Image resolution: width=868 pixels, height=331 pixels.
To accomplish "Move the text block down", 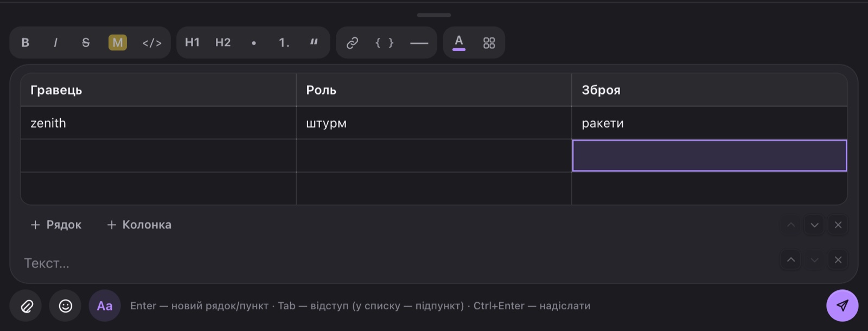I will pyautogui.click(x=814, y=260).
